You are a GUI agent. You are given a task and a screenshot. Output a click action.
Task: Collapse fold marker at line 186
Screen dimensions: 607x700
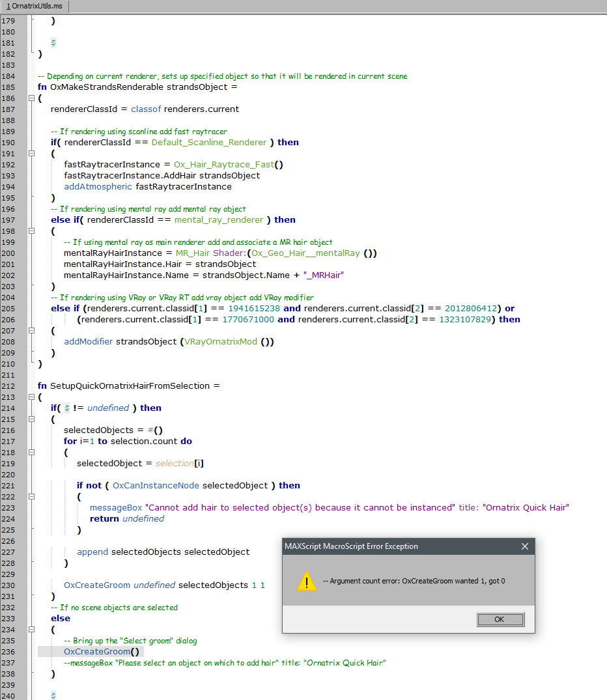tap(31, 98)
